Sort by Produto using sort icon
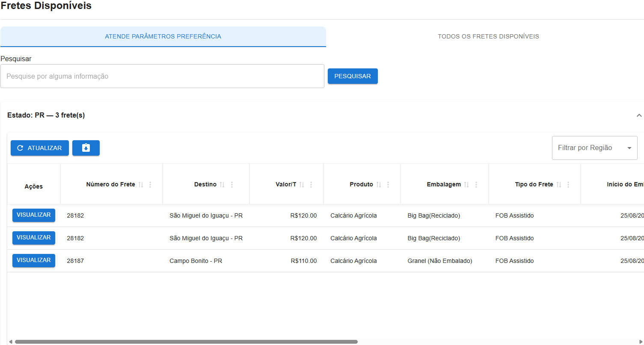The image size is (644, 345). coord(379,185)
